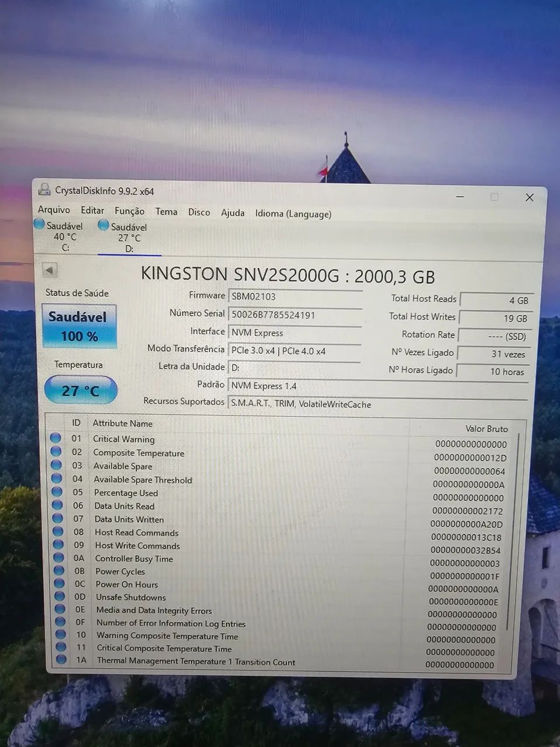The height and width of the screenshot is (747, 560).
Task: Click status orb for Percentage Used row
Action: coord(57,491)
